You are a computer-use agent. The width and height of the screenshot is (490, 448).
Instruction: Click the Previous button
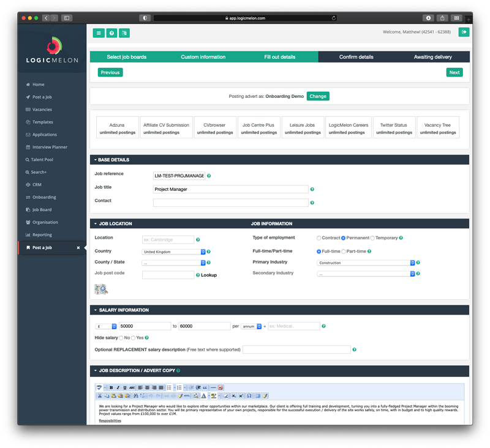point(110,72)
